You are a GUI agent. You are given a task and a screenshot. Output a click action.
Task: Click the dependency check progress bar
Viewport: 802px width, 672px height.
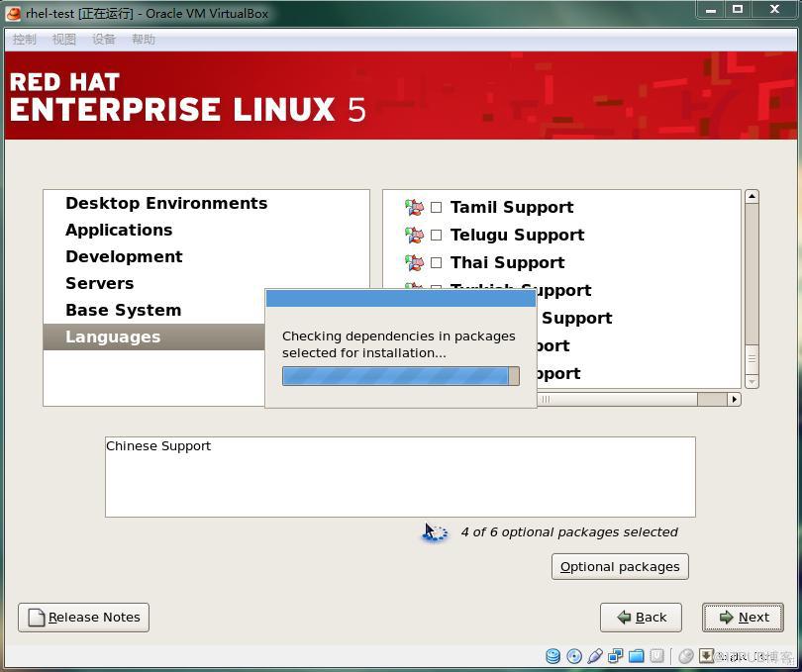point(400,376)
